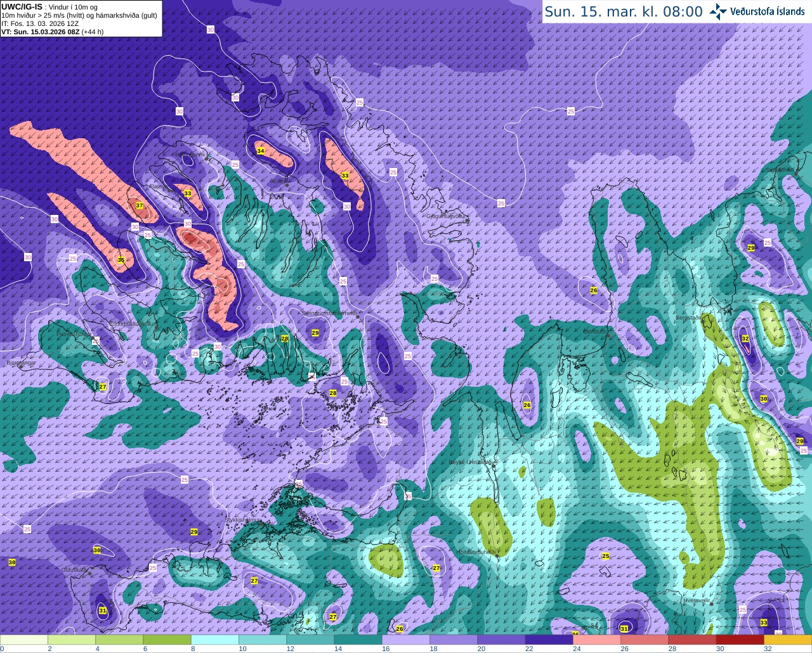Viewport: 812px width, 653px height.
Task: Click the gust label 33 beside Flateyri
Action: pyautogui.click(x=187, y=193)
